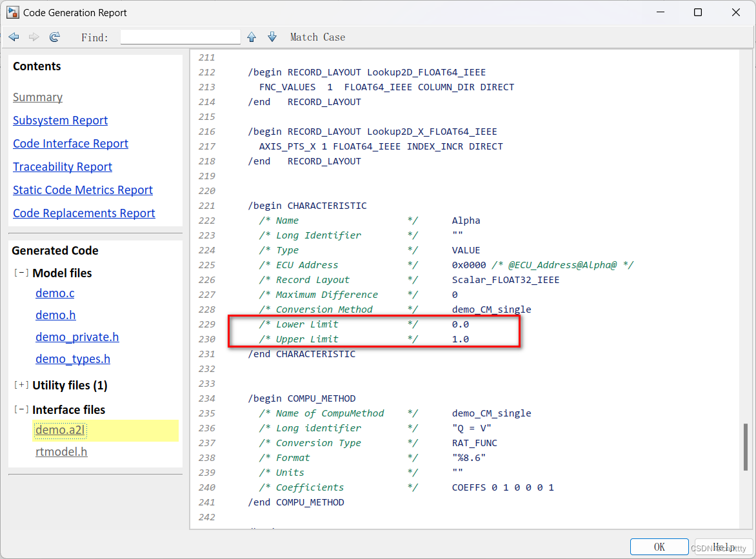Expand the Utility files (1) section

21,385
